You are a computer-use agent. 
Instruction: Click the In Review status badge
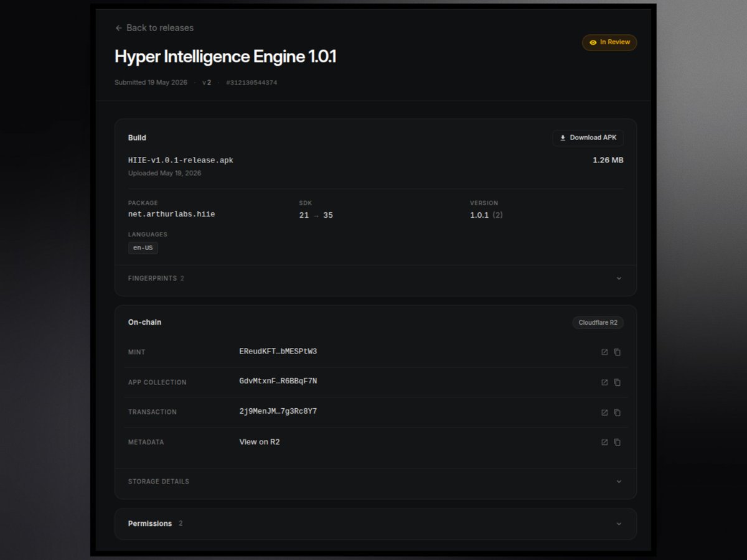609,42
